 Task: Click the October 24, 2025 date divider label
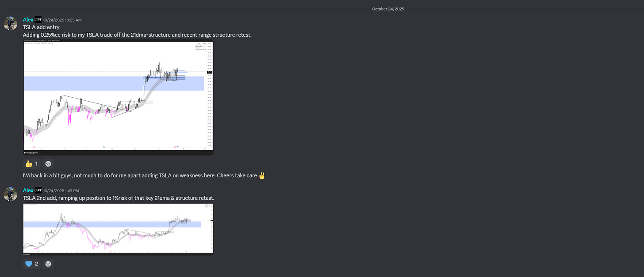pos(388,9)
